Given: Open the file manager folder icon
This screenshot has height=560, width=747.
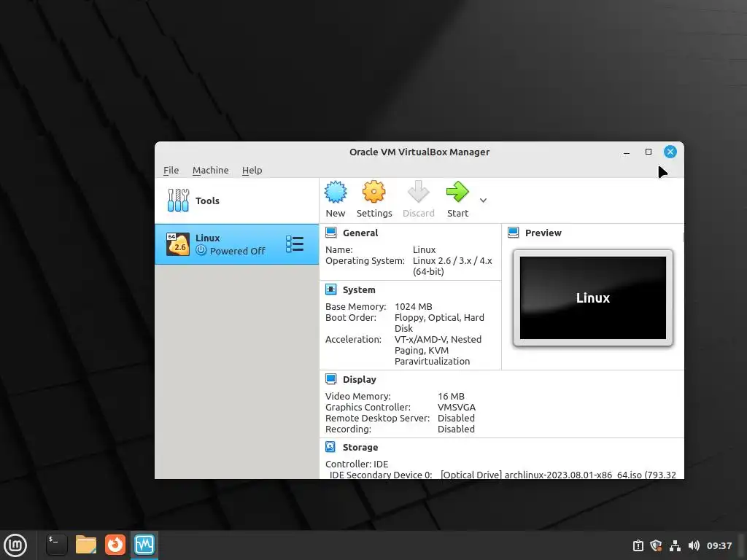Looking at the screenshot, I should click(86, 545).
